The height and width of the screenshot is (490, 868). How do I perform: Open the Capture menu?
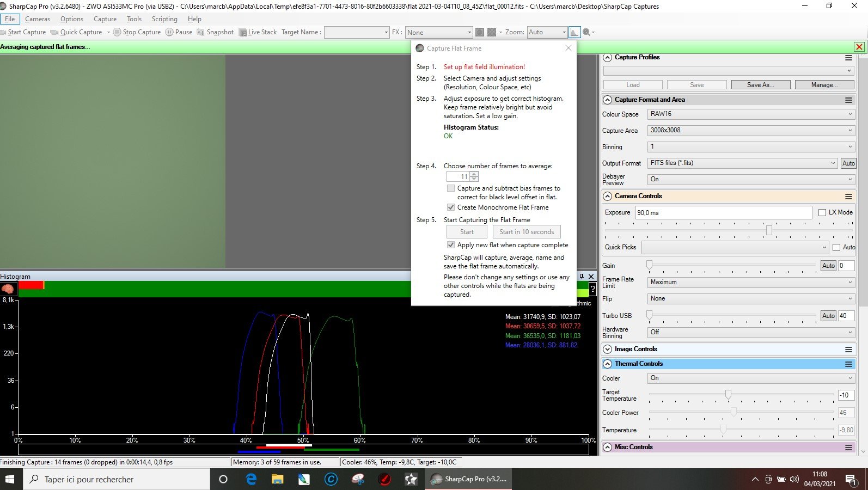tap(105, 19)
